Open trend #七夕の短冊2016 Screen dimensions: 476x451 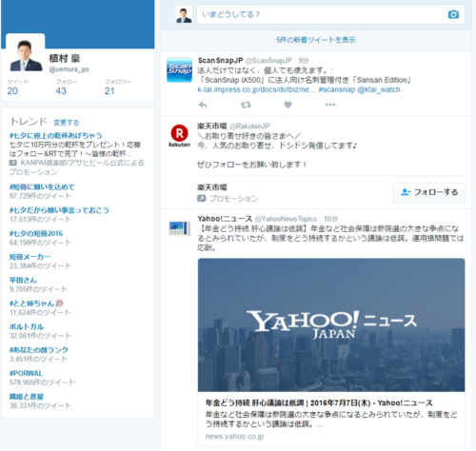[36, 233]
